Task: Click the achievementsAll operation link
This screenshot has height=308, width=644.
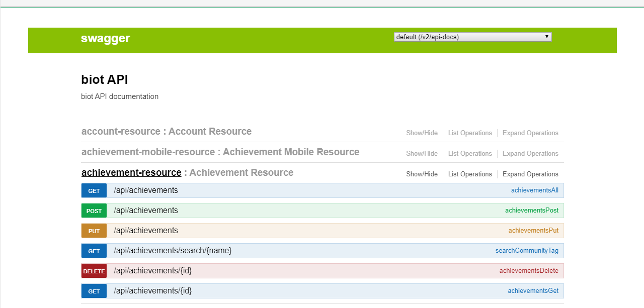Action: pyautogui.click(x=535, y=190)
